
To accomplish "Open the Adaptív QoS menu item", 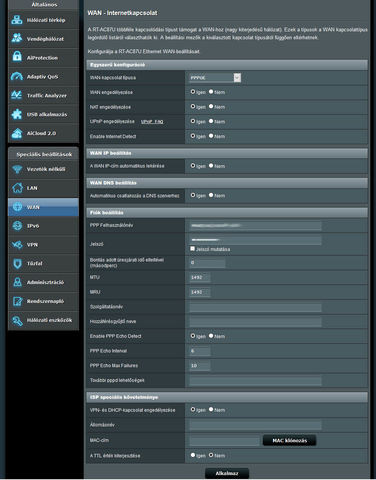I will pos(43,77).
